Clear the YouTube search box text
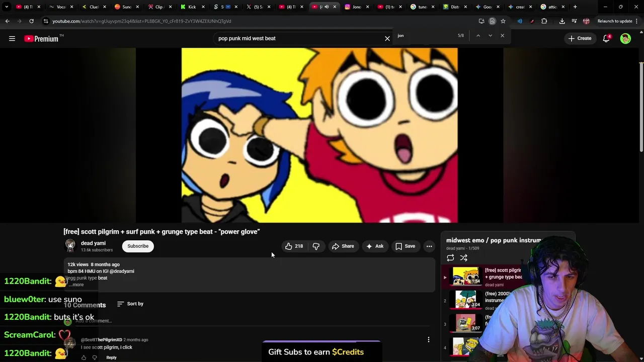 click(x=387, y=38)
